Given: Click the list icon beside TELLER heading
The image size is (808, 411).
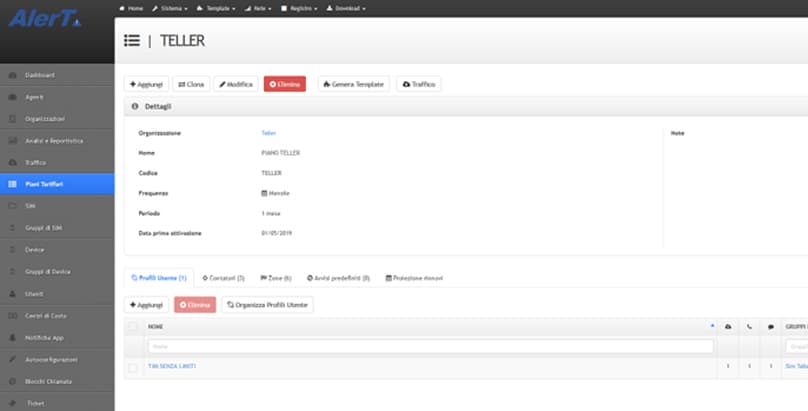Looking at the screenshot, I should pyautogui.click(x=132, y=41).
